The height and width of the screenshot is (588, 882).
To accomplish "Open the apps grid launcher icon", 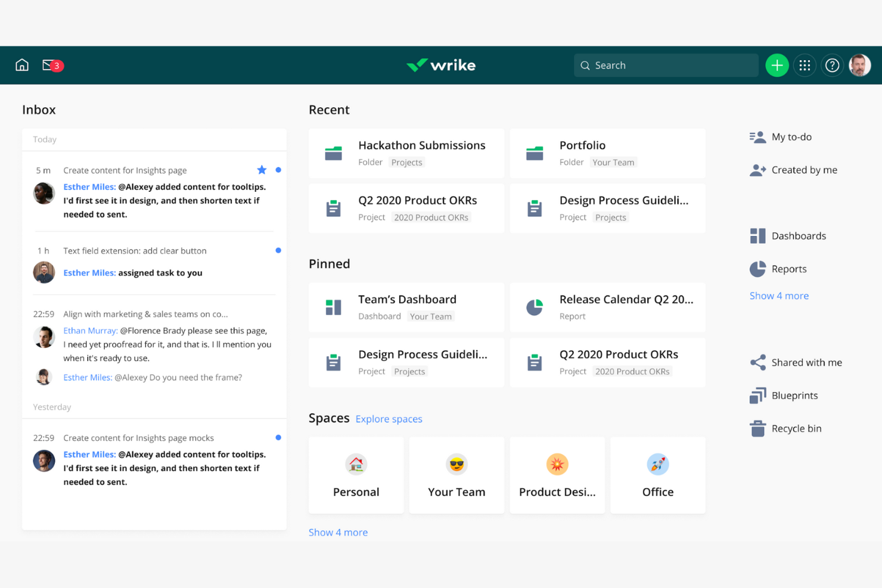I will (805, 65).
